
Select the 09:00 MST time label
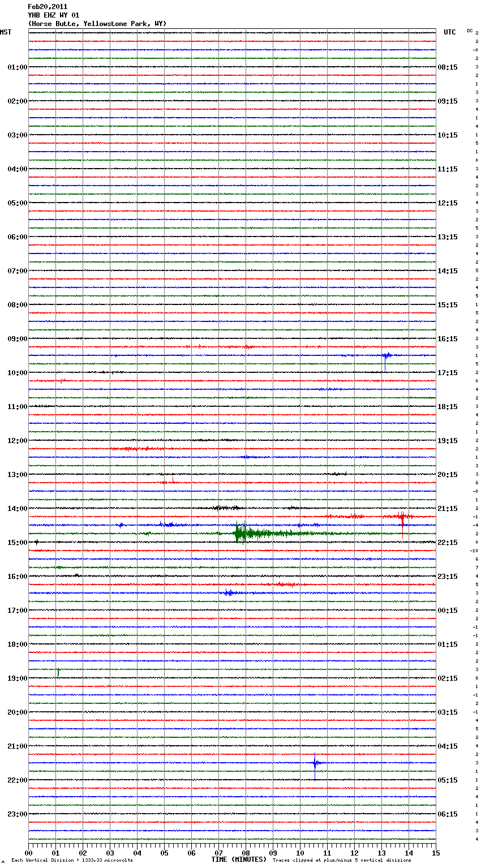[x=18, y=339]
